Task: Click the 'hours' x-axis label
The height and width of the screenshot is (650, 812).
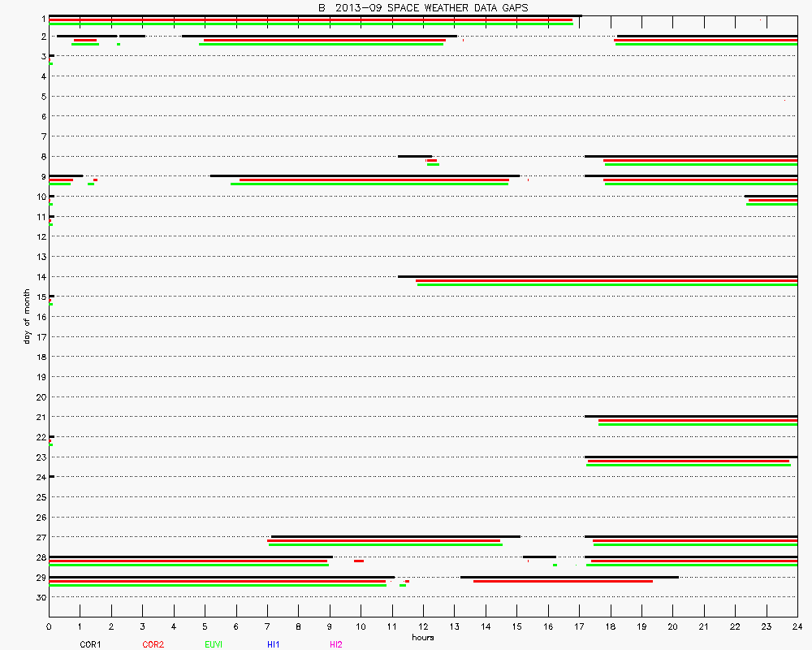Action: 422,637
